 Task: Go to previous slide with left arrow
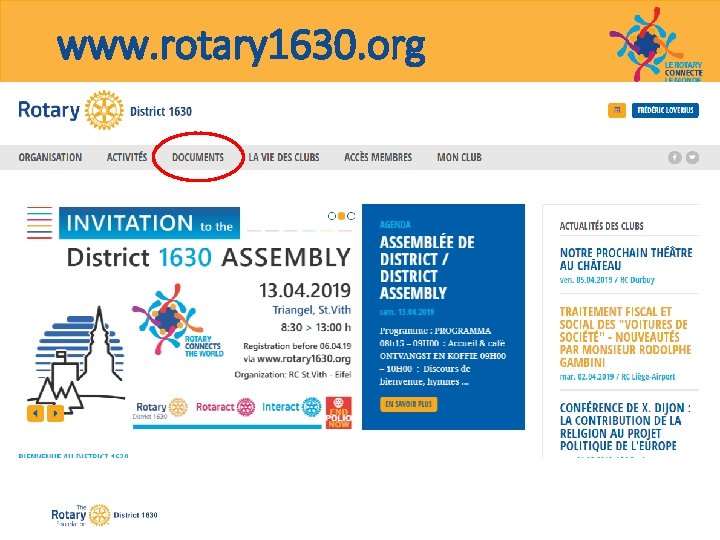click(35, 413)
